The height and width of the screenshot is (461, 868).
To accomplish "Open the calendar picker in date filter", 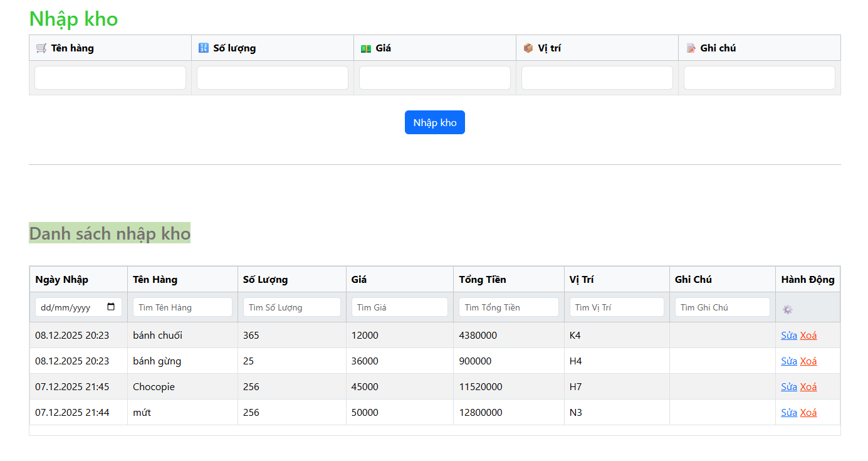I will click(x=112, y=307).
